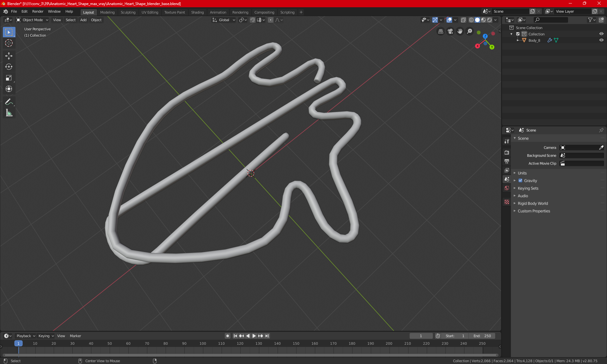
Task: Activate the Transform tool
Action: click(9, 89)
